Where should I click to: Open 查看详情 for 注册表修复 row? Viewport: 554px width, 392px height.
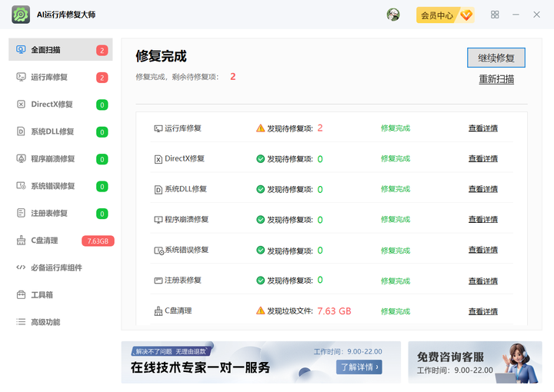point(483,281)
